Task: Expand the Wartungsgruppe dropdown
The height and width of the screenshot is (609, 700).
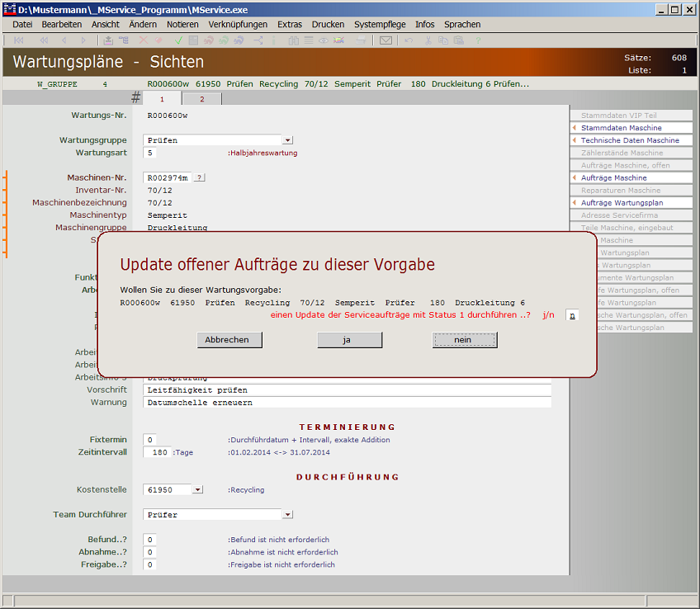Action: [x=287, y=140]
